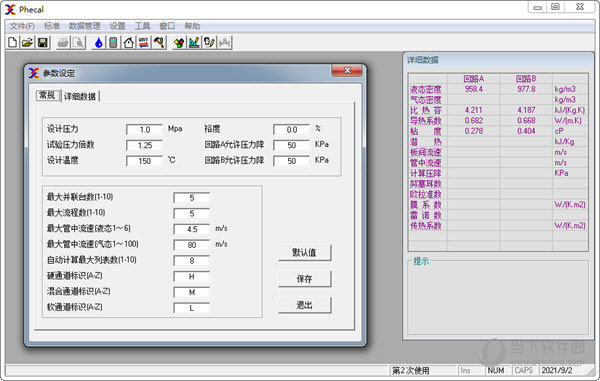Click the 默认值 button

(304, 252)
